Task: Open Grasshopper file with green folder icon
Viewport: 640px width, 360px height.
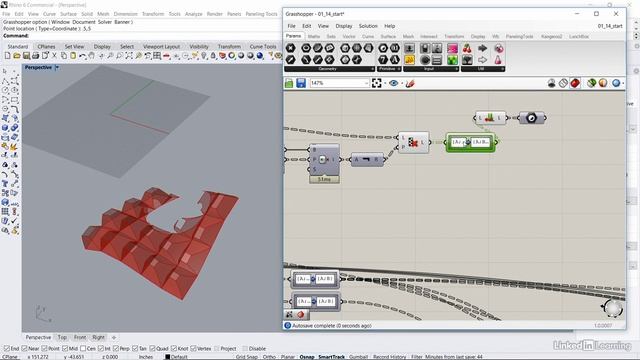Action: point(289,83)
